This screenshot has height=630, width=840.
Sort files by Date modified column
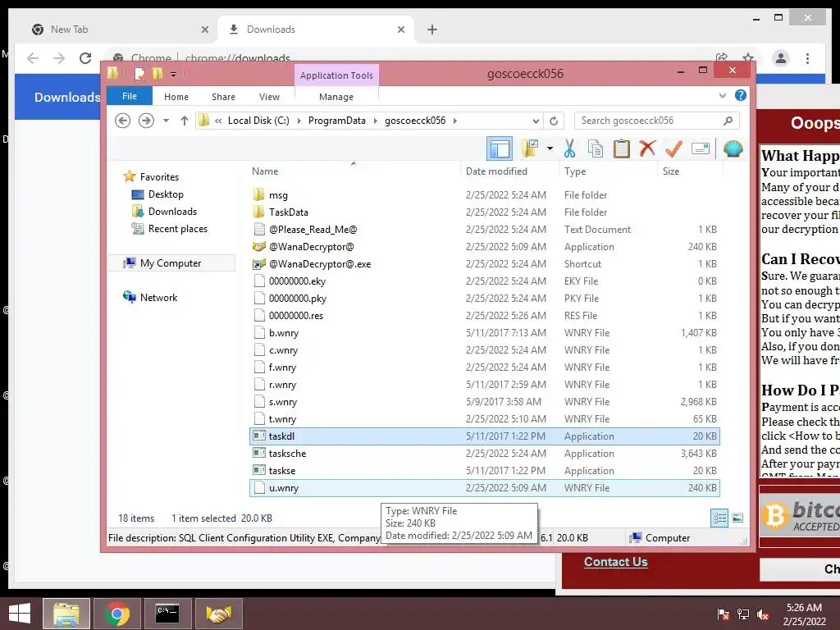pyautogui.click(x=509, y=171)
